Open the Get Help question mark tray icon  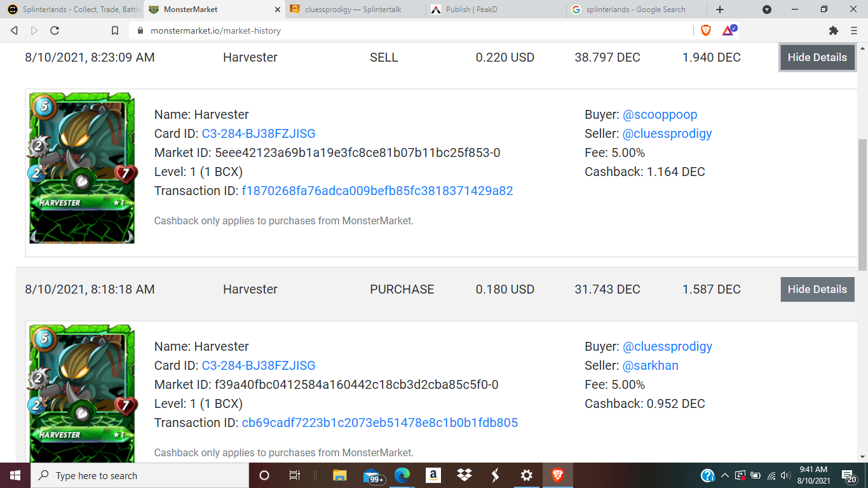point(707,475)
